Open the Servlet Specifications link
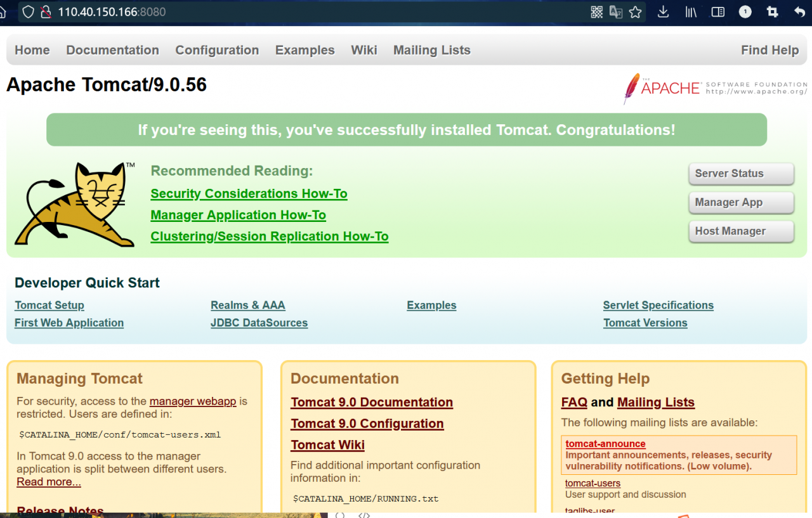Screen dimensions: 812x518 tap(658, 305)
